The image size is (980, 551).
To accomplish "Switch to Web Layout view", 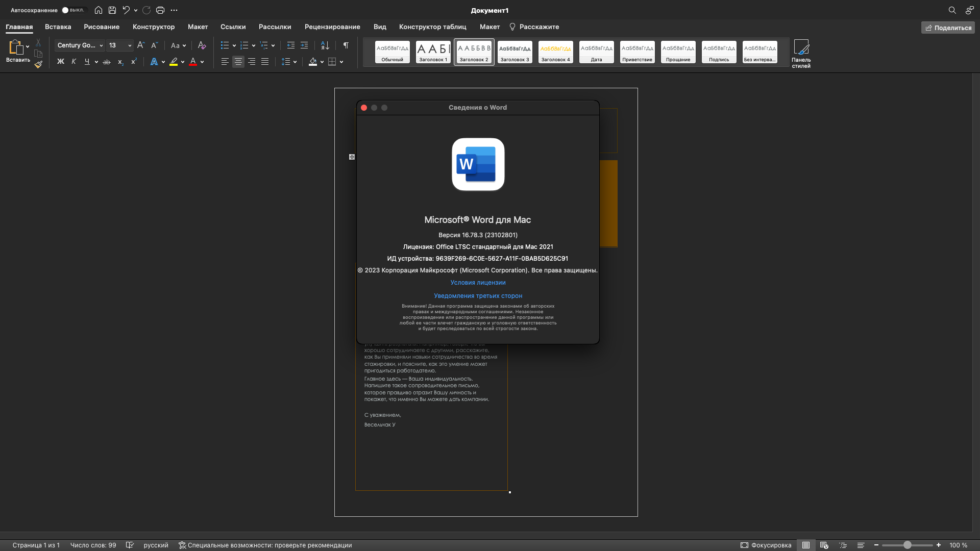I will point(824,545).
